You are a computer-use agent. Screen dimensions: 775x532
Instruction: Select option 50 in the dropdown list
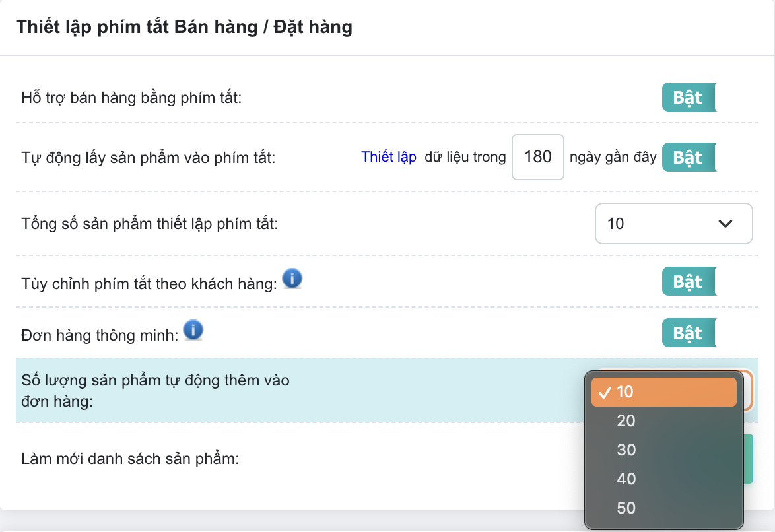pos(664,508)
